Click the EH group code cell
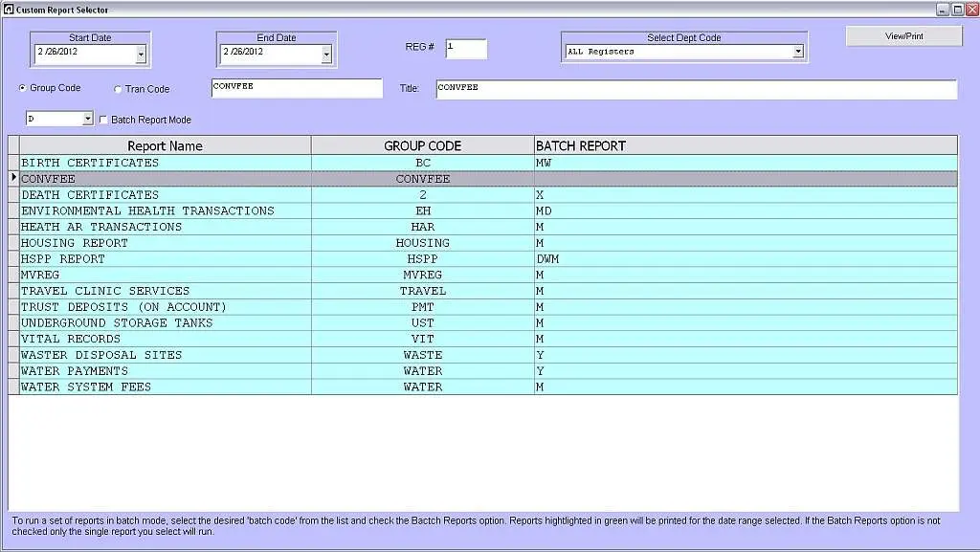The width and height of the screenshot is (980, 552). pos(422,211)
